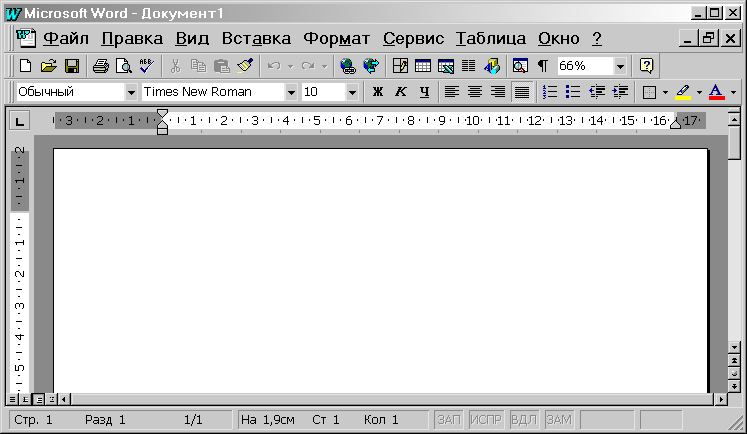Paste from clipboard icon

pos(222,66)
